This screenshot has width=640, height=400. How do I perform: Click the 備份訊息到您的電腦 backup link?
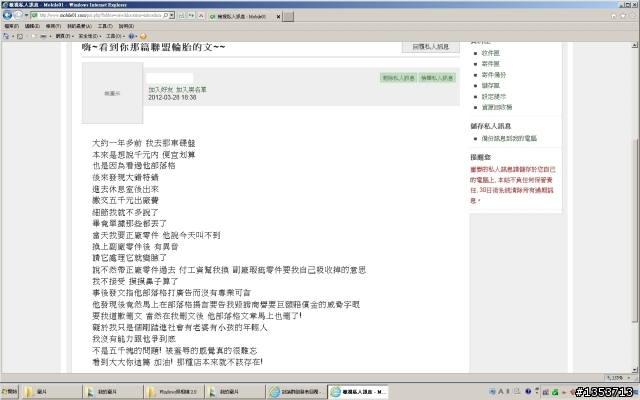[x=509, y=138]
